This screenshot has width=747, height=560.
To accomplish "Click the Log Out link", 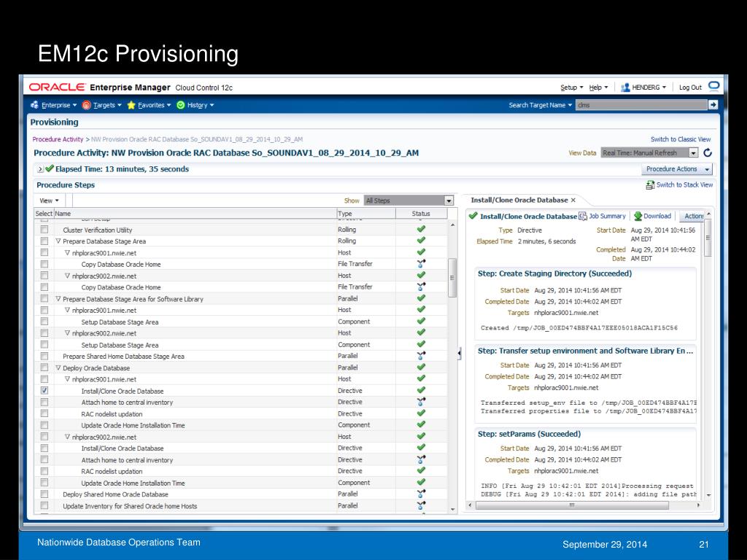I will pyautogui.click(x=690, y=87).
